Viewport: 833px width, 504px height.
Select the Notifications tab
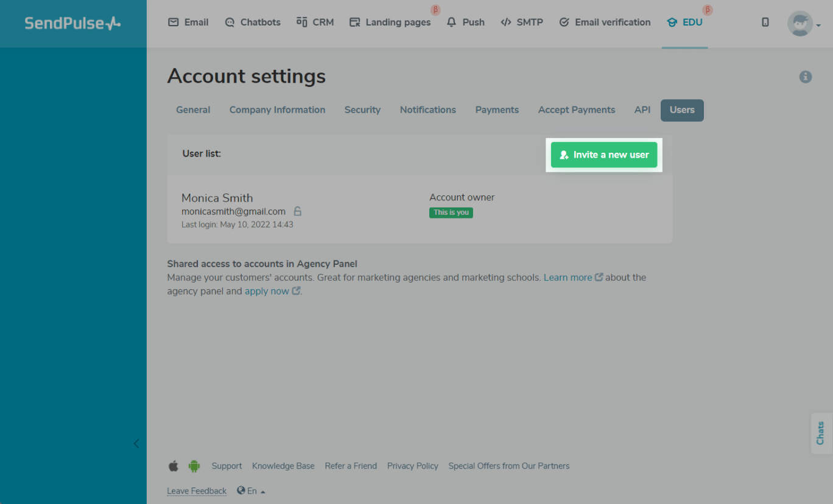point(427,110)
